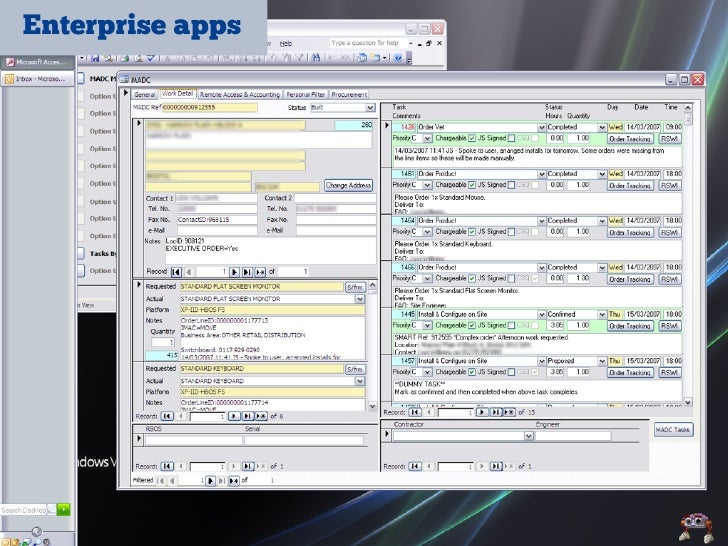This screenshot has width=728, height=546.
Task: Go to next record in Filtered navigator
Action: coord(208,480)
